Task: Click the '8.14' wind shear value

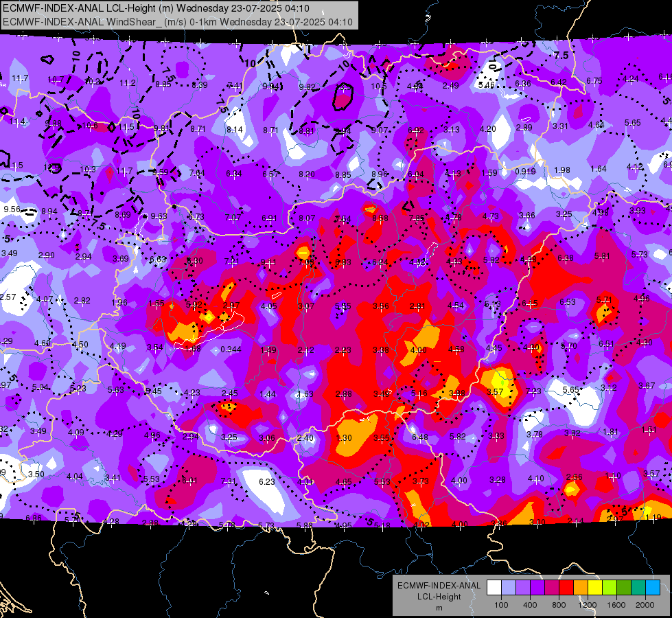Action: (235, 130)
